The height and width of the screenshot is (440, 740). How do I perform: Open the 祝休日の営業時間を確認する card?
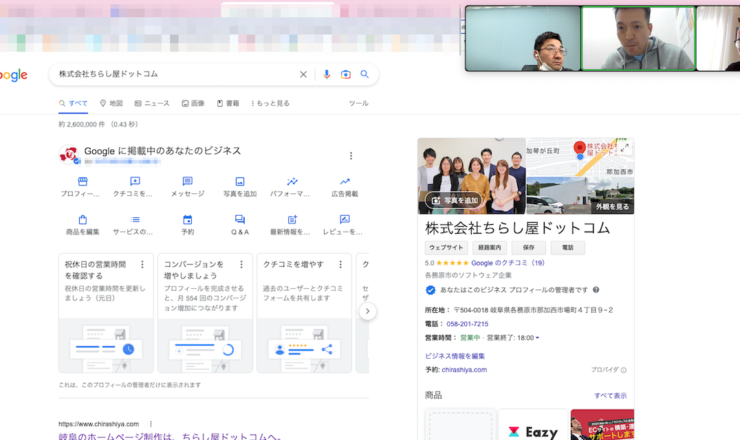(106, 313)
